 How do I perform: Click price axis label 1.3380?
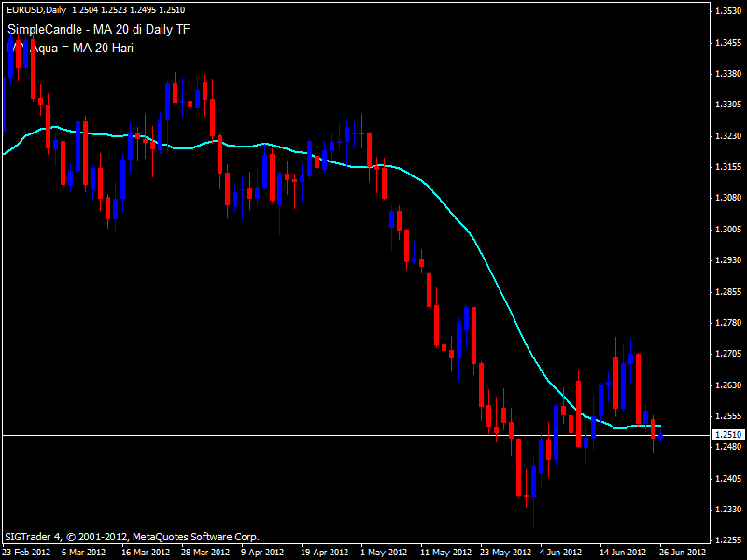(728, 74)
